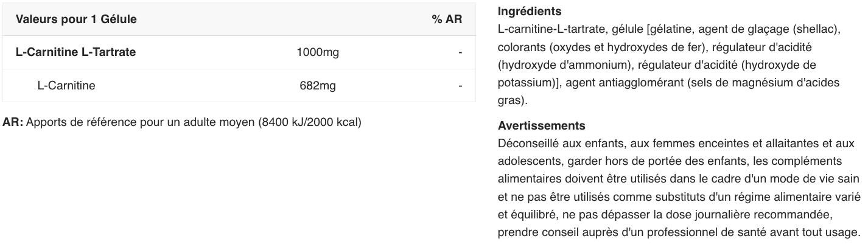The width and height of the screenshot is (868, 247).
Task: Select the "L-Carnitine L-Tartrate" row label
Action: pos(75,52)
